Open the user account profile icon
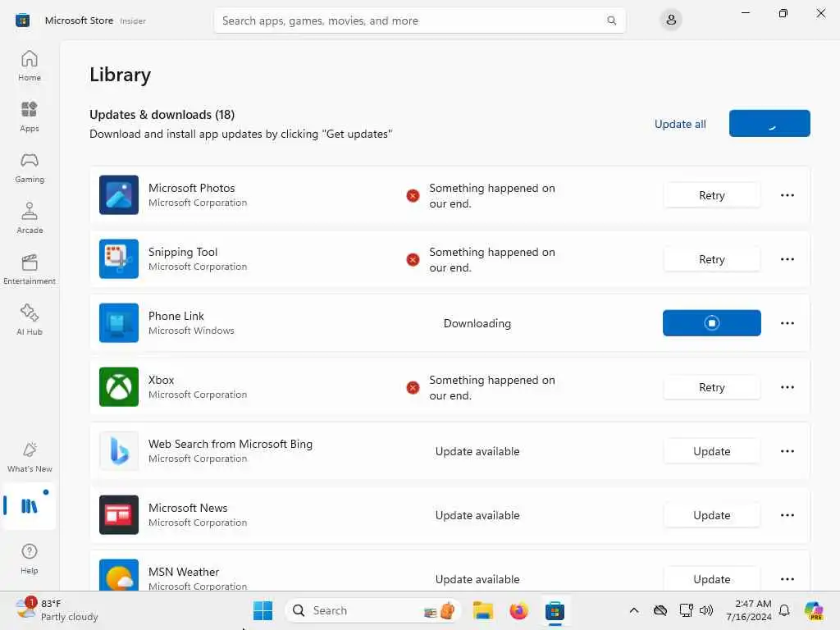Screen dimensions: 840x630 coord(671,21)
